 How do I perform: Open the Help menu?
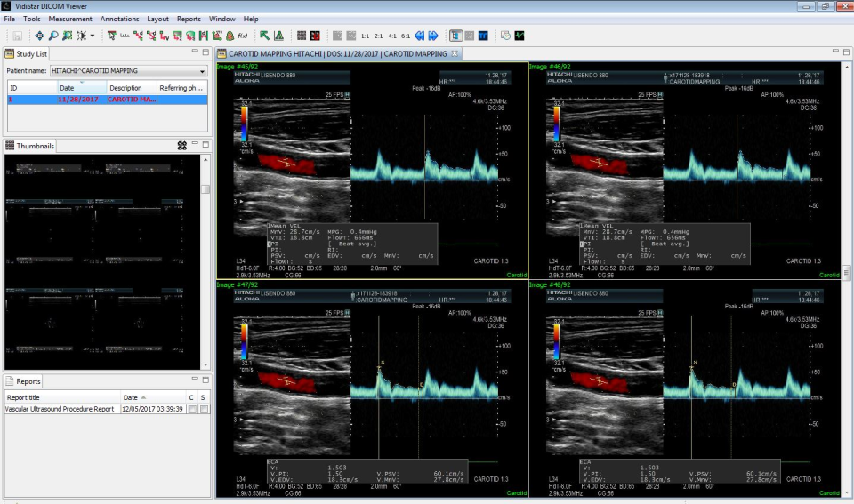click(251, 19)
